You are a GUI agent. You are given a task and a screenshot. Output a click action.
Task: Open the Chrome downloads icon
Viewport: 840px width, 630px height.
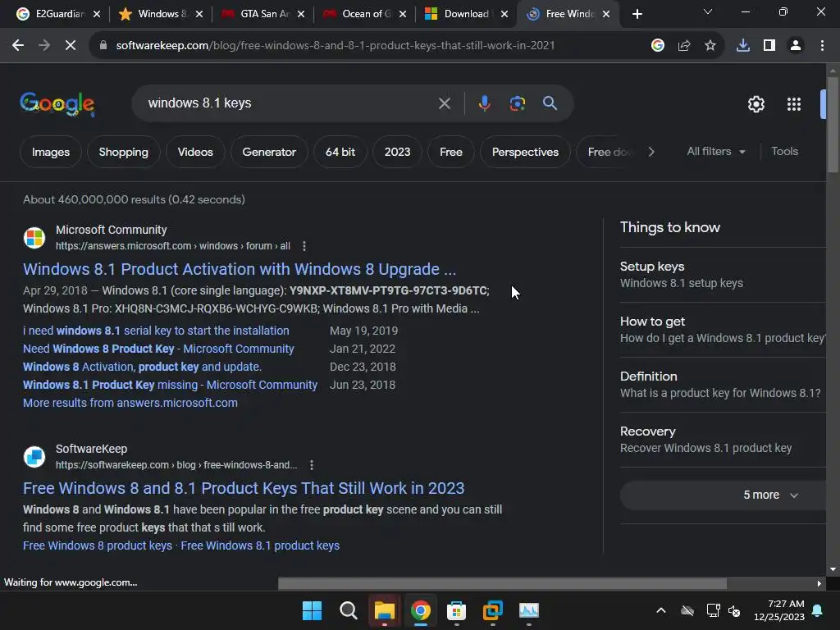click(x=743, y=46)
